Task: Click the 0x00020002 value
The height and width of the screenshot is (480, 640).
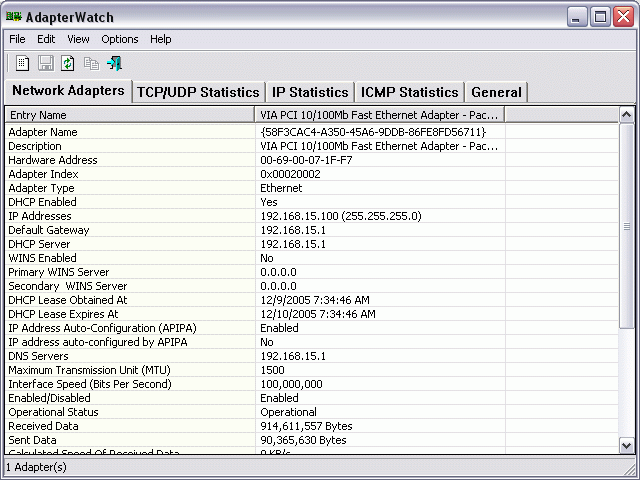Action: click(290, 174)
